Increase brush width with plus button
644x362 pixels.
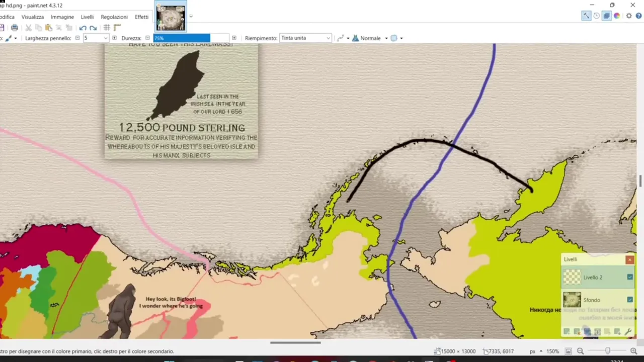(x=115, y=38)
